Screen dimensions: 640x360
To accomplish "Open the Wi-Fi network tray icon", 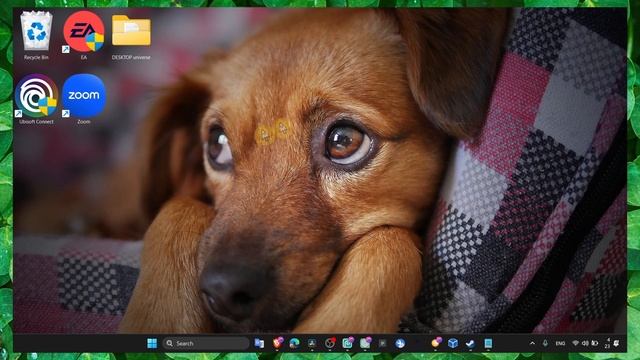I will [x=576, y=343].
